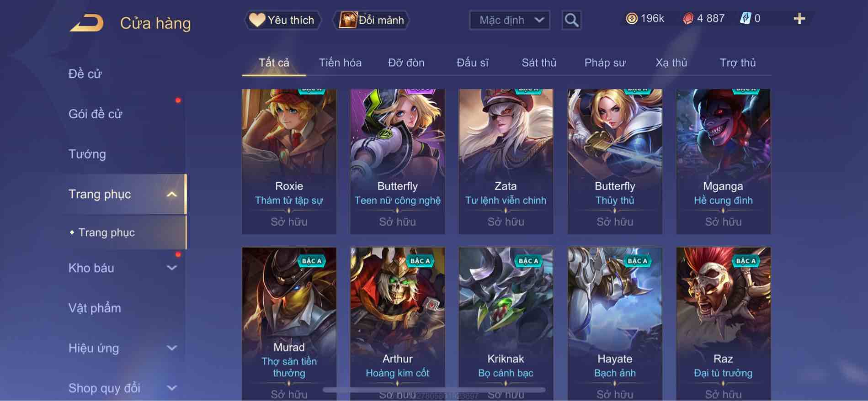The width and height of the screenshot is (868, 401).
Task: Tap the blue voucher currency icon
Action: click(x=746, y=19)
